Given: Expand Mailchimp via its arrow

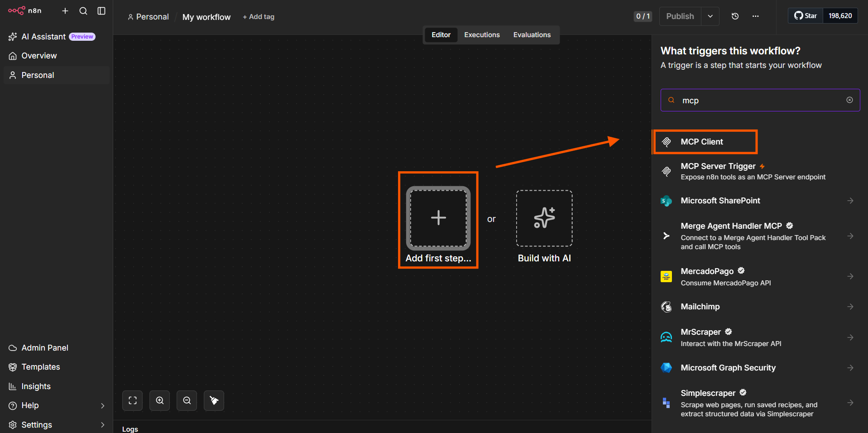Looking at the screenshot, I should click(850, 307).
